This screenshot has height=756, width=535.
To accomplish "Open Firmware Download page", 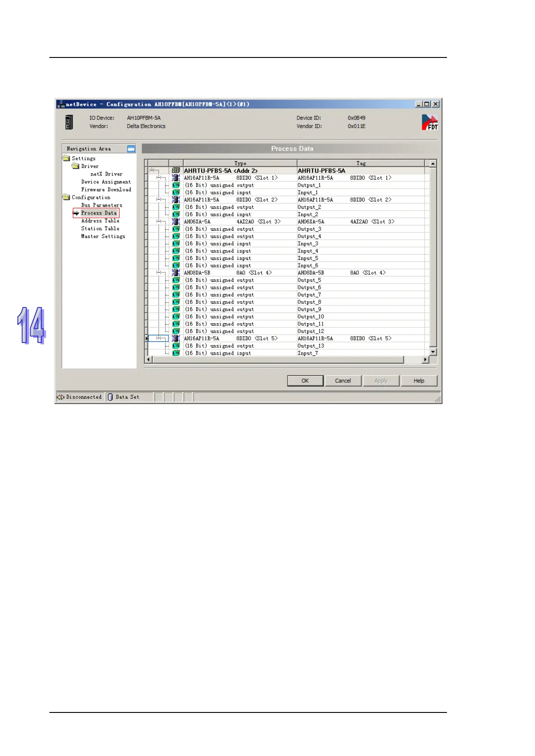I will tap(106, 189).
